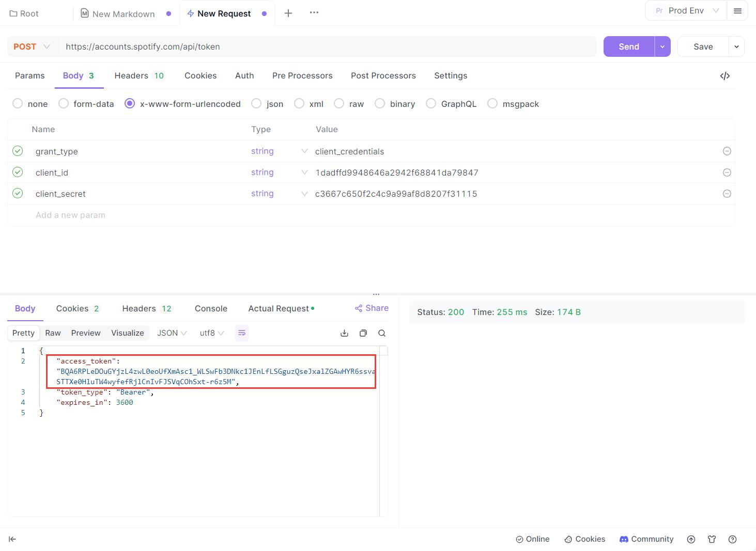Remove the client_id parameter row
Viewport: 756px width, 551px height.
pyautogui.click(x=727, y=172)
